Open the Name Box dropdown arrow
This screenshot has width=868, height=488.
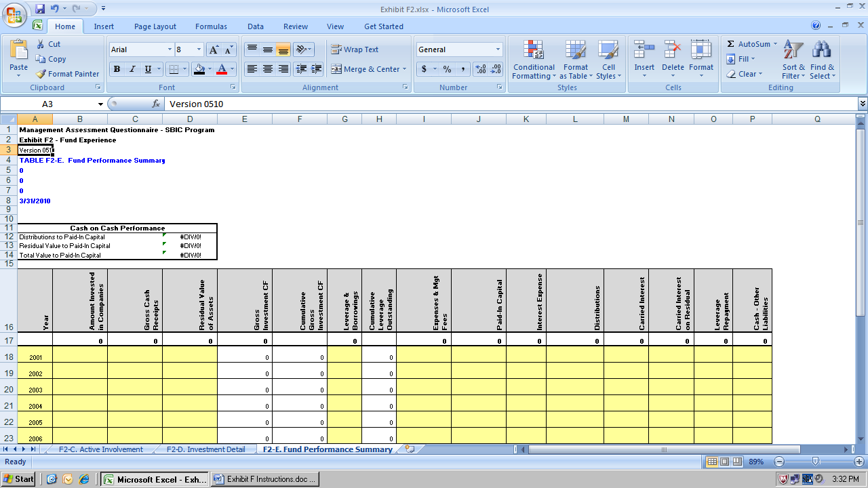click(x=100, y=104)
